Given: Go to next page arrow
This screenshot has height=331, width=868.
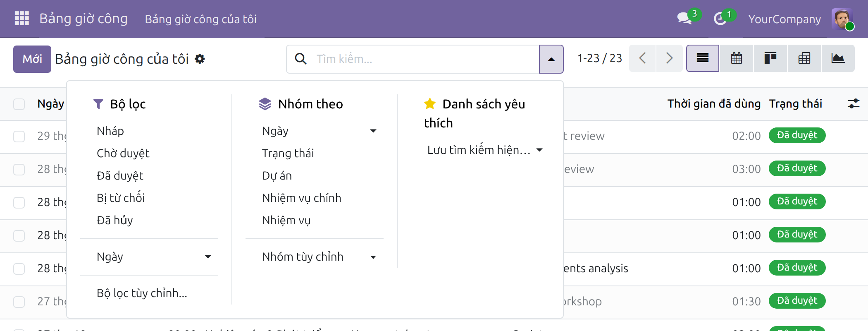Looking at the screenshot, I should pyautogui.click(x=670, y=58).
